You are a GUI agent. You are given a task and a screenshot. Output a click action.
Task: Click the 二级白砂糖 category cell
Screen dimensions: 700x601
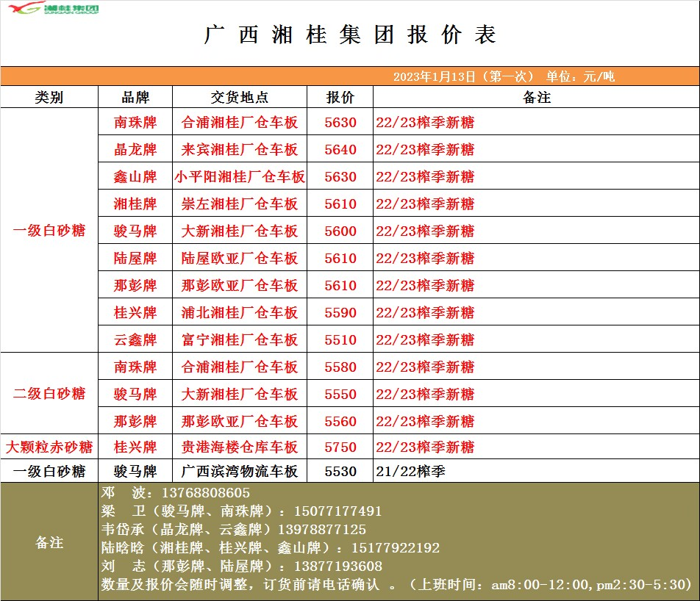49,394
